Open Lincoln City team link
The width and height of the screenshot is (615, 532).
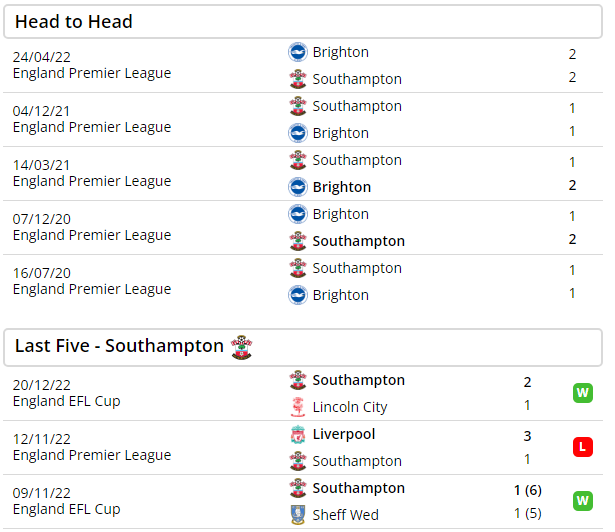[x=350, y=407]
